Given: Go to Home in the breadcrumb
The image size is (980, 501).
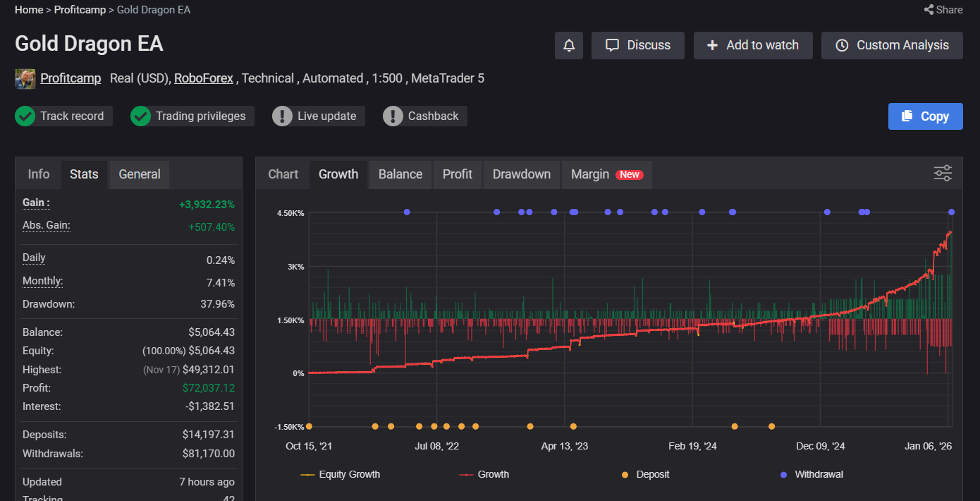Looking at the screenshot, I should click(x=29, y=10).
